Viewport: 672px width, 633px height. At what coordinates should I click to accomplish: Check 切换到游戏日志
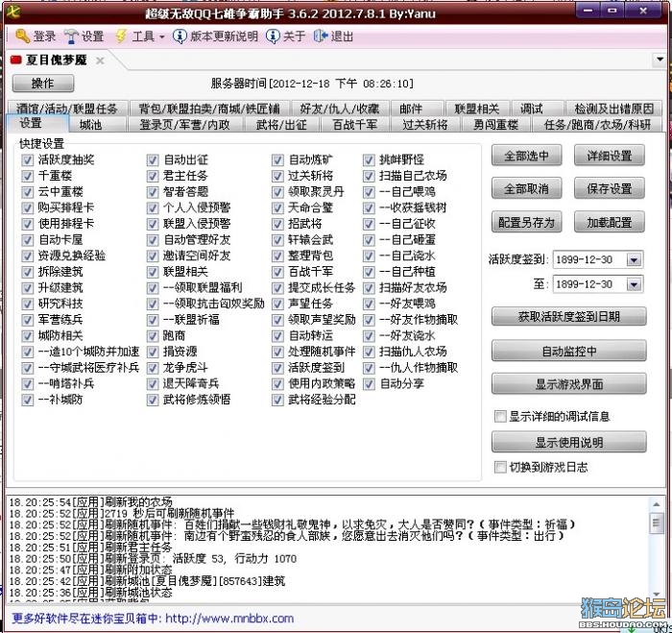point(500,467)
